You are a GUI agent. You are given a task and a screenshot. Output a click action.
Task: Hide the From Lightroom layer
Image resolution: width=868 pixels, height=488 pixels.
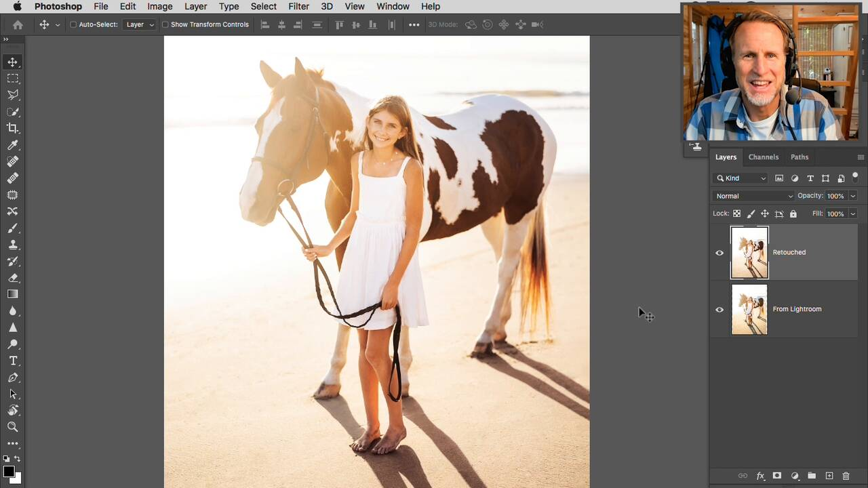(719, 310)
